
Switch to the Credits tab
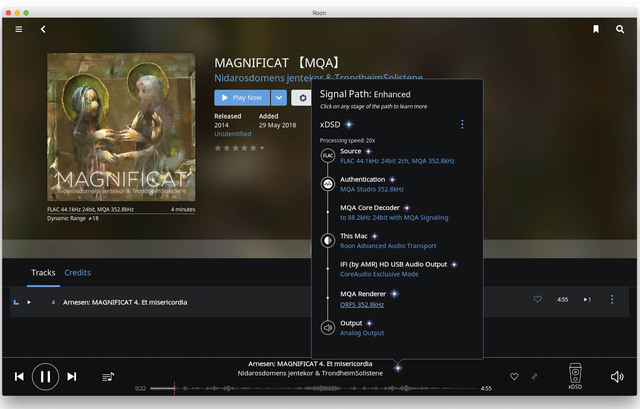tap(77, 273)
